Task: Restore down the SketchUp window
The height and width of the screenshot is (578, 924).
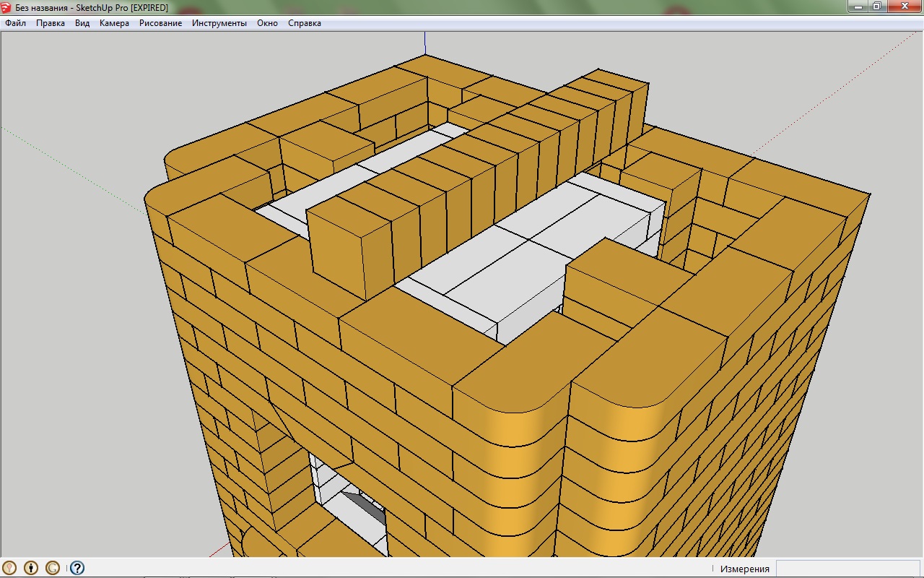Action: click(877, 7)
